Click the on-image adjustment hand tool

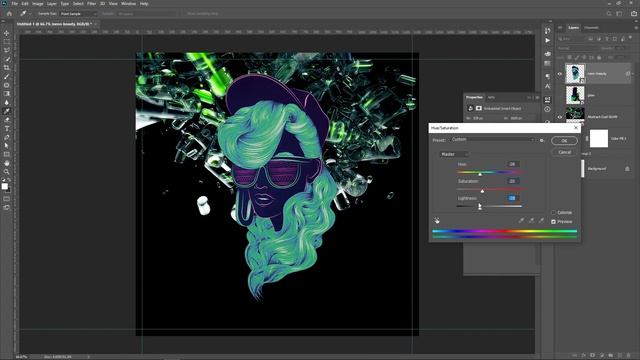437,220
